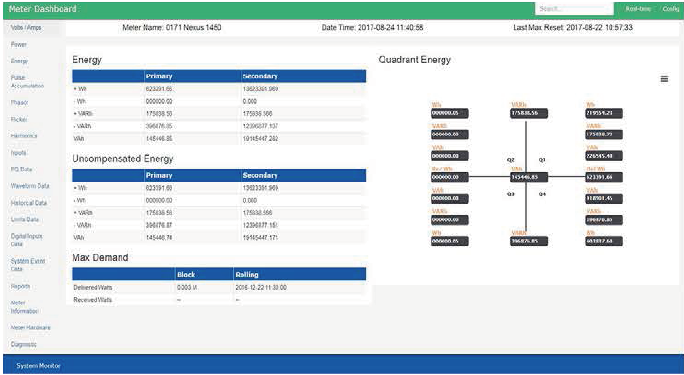Click the Meter Dashboard title
This screenshot has height=375, width=684.
pos(42,9)
